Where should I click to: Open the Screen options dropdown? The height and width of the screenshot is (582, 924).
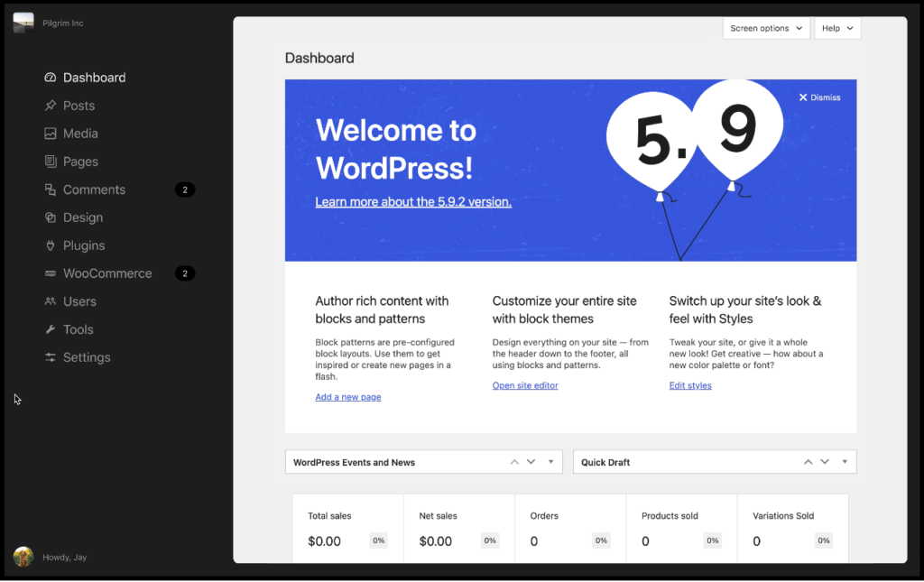click(x=766, y=28)
